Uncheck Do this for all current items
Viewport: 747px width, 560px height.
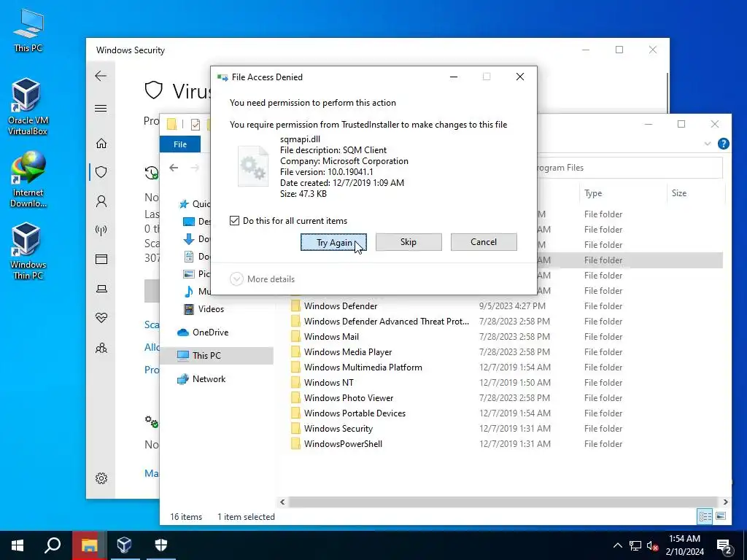[234, 220]
